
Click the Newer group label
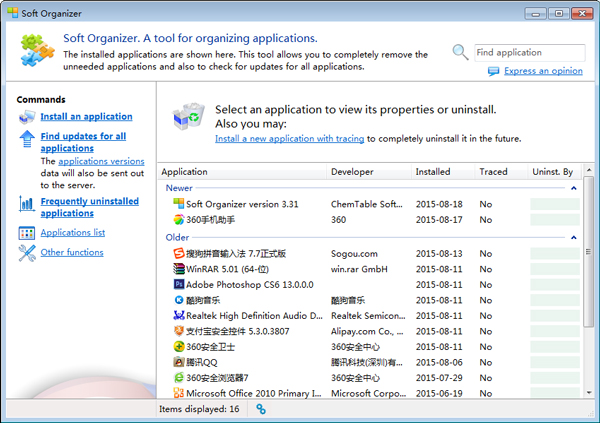pyautogui.click(x=179, y=188)
